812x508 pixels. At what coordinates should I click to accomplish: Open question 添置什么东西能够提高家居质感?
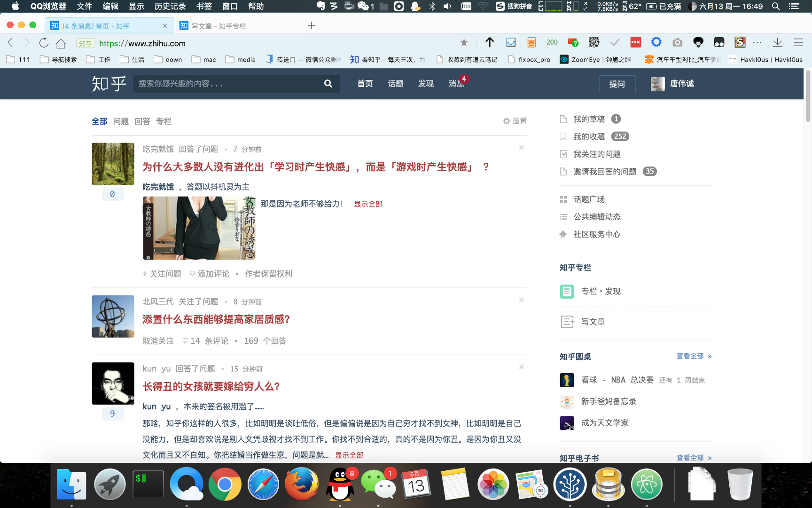[x=216, y=319]
